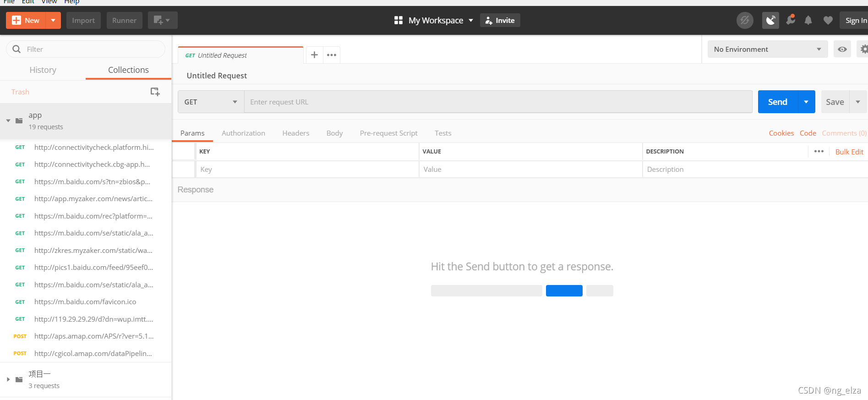Open the GET method dropdown
The width and height of the screenshot is (868, 400).
pyautogui.click(x=211, y=102)
